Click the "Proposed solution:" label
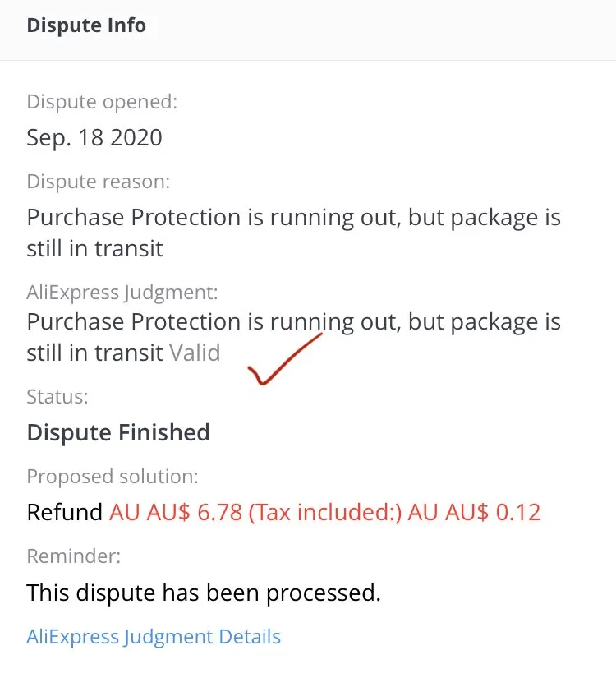This screenshot has width=616, height=678. tap(112, 477)
